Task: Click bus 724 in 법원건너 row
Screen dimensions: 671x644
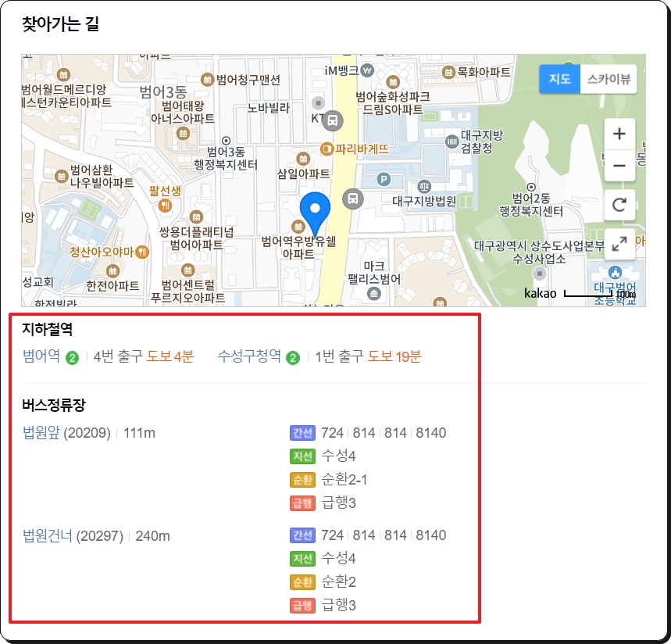Action: [333, 535]
